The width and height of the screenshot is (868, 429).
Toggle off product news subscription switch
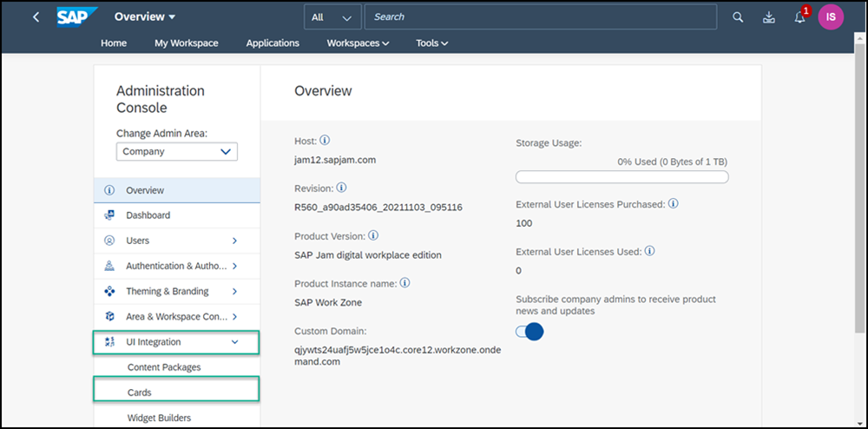point(529,332)
